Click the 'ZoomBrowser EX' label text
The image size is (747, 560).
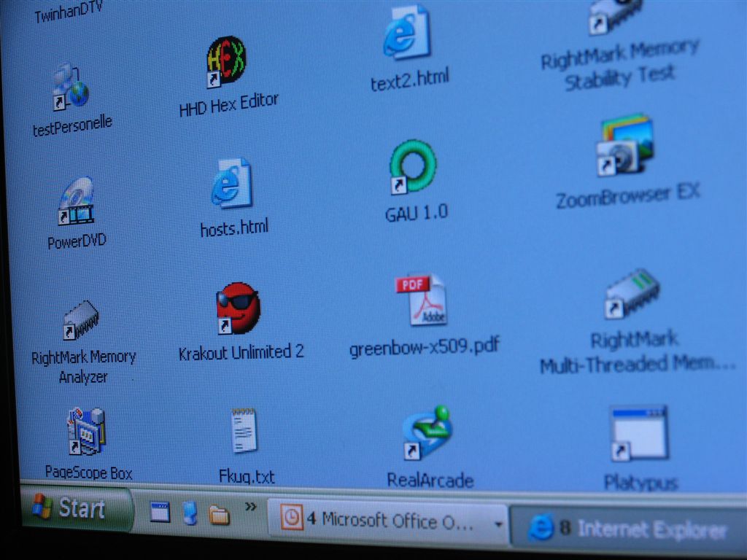click(628, 195)
